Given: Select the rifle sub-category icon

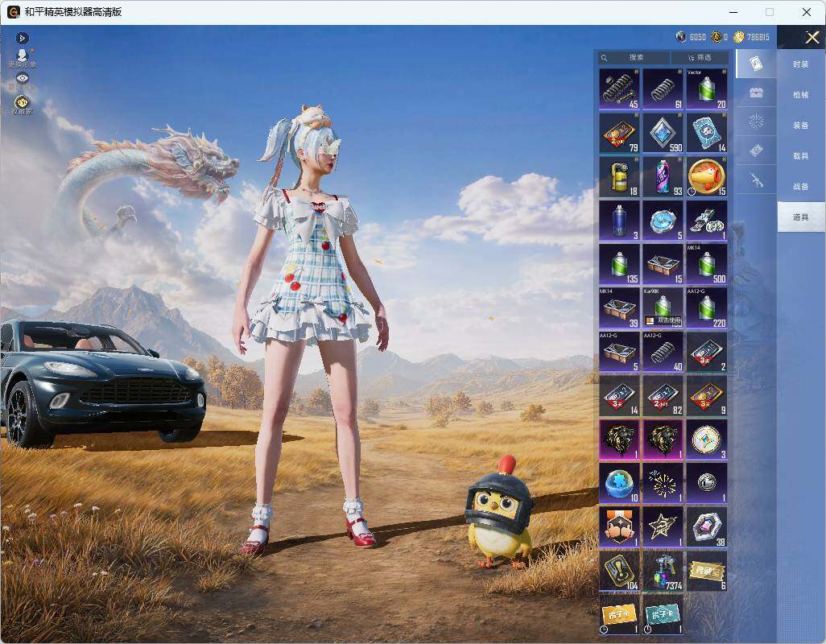Looking at the screenshot, I should 757,180.
